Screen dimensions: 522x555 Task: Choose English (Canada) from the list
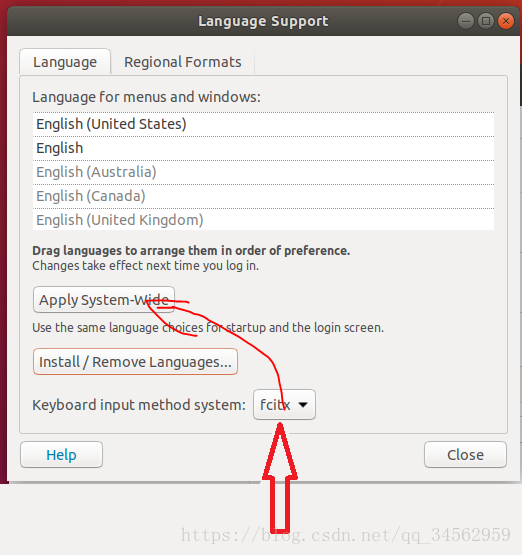(263, 196)
